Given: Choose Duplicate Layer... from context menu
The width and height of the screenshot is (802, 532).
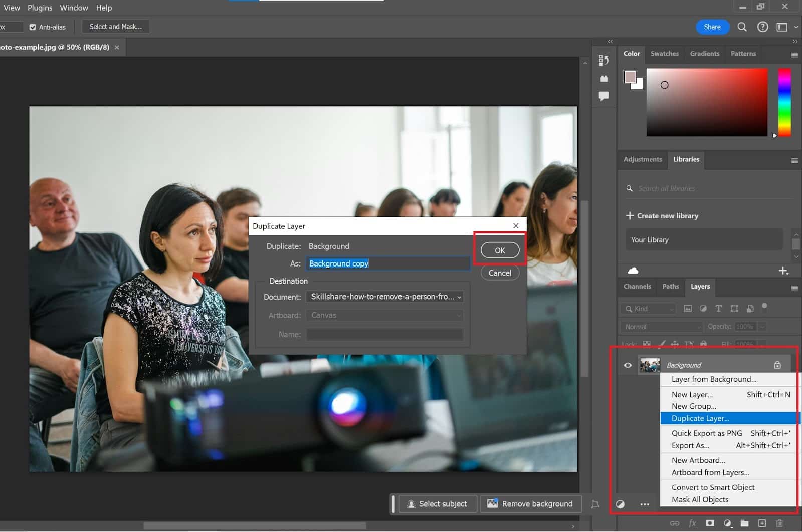Looking at the screenshot, I should pos(700,418).
